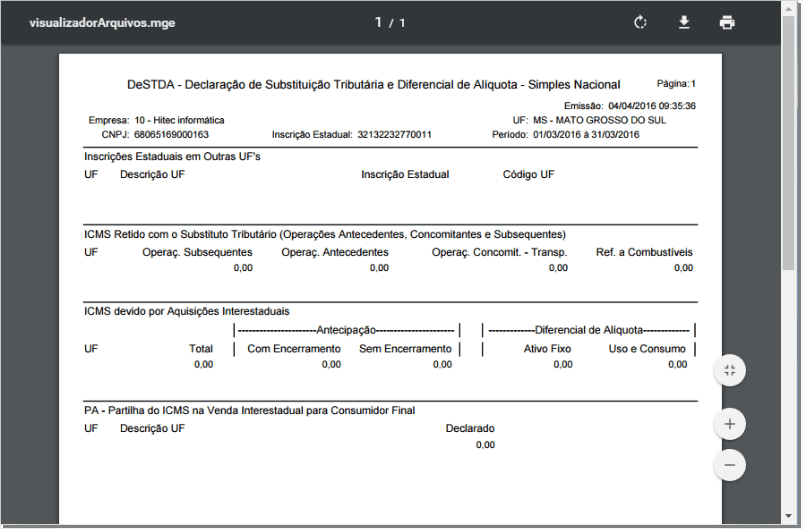The height and width of the screenshot is (529, 803).
Task: Click 'Ref. a Combustíveis' column header
Action: [644, 252]
